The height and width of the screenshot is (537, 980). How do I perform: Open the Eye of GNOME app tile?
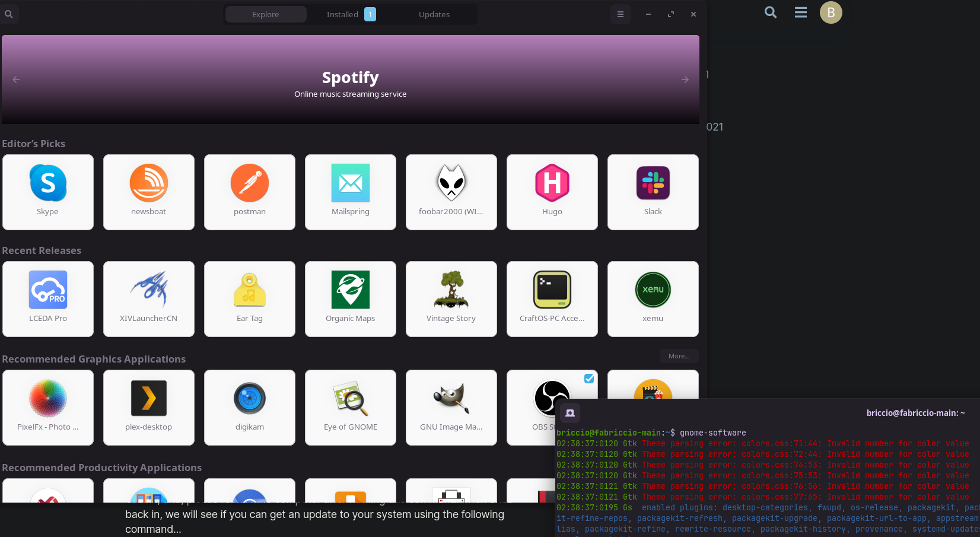(351, 408)
